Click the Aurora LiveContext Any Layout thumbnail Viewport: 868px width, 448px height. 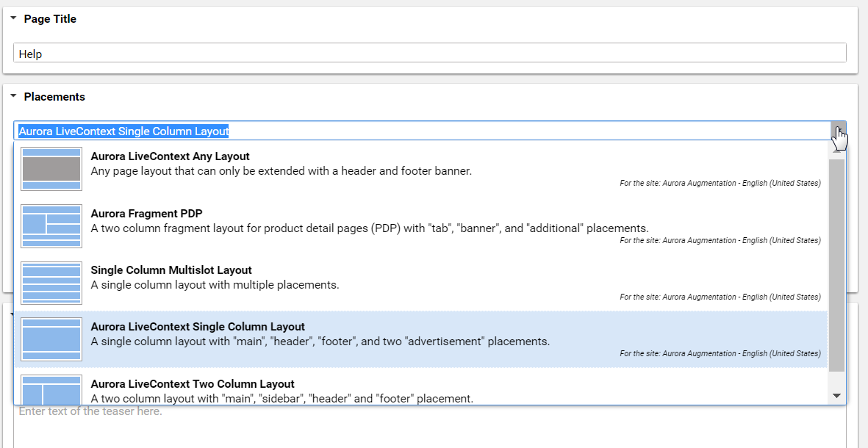click(51, 169)
